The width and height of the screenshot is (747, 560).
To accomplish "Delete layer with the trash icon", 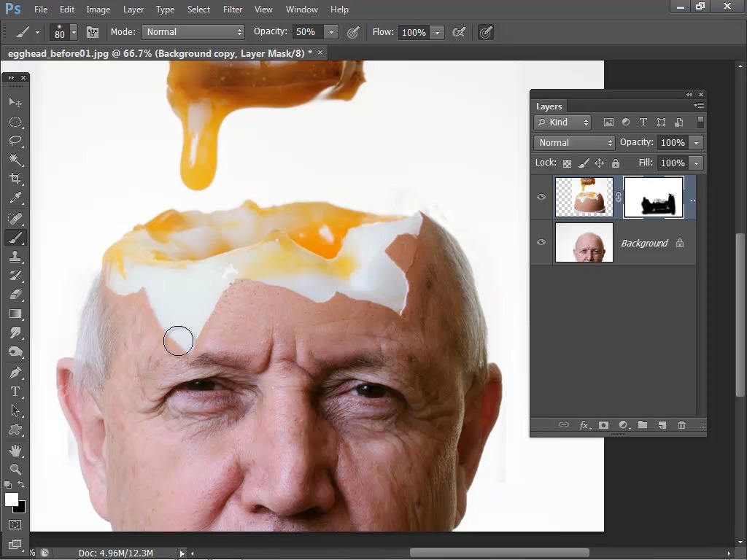I will coord(682,425).
